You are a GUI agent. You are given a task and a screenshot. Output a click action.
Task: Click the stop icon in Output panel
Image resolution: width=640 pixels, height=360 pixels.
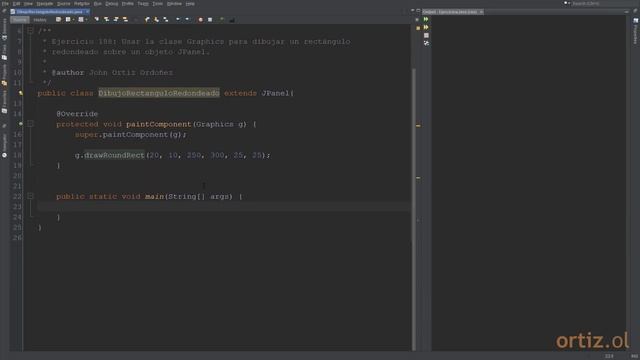pos(426,36)
